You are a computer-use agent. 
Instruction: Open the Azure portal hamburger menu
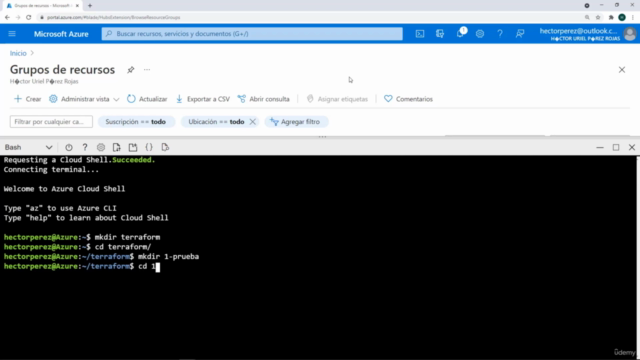[x=12, y=33]
